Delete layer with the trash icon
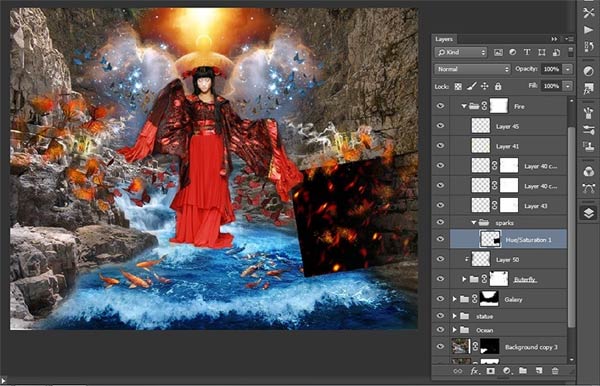The width and height of the screenshot is (600, 386). [x=555, y=371]
